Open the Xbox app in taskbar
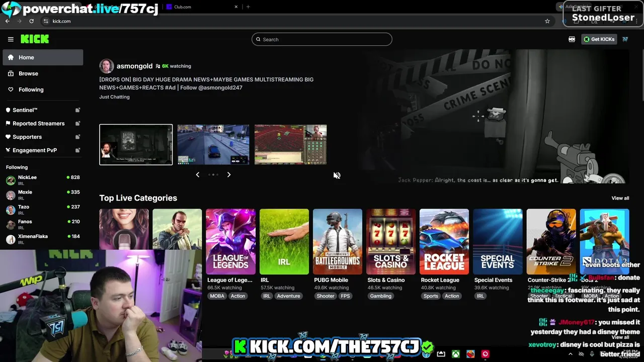644x362 pixels. pos(456,354)
